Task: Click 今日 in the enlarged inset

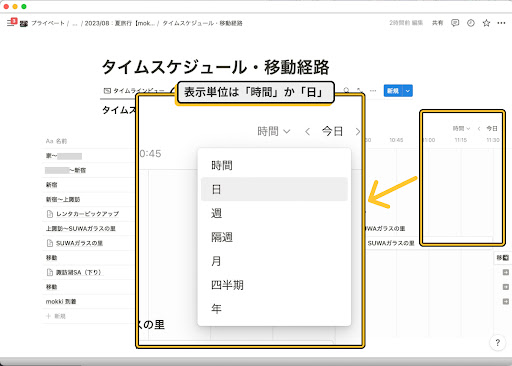Action: pyautogui.click(x=332, y=131)
